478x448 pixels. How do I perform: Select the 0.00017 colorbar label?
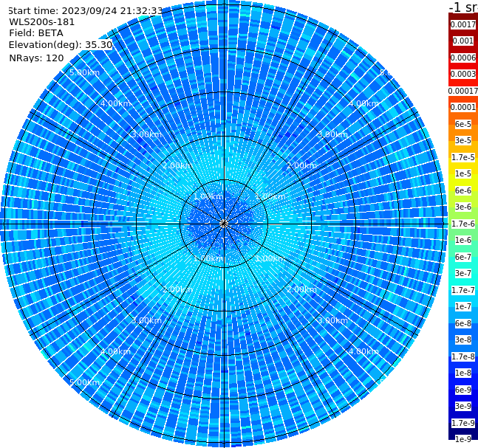463,91
